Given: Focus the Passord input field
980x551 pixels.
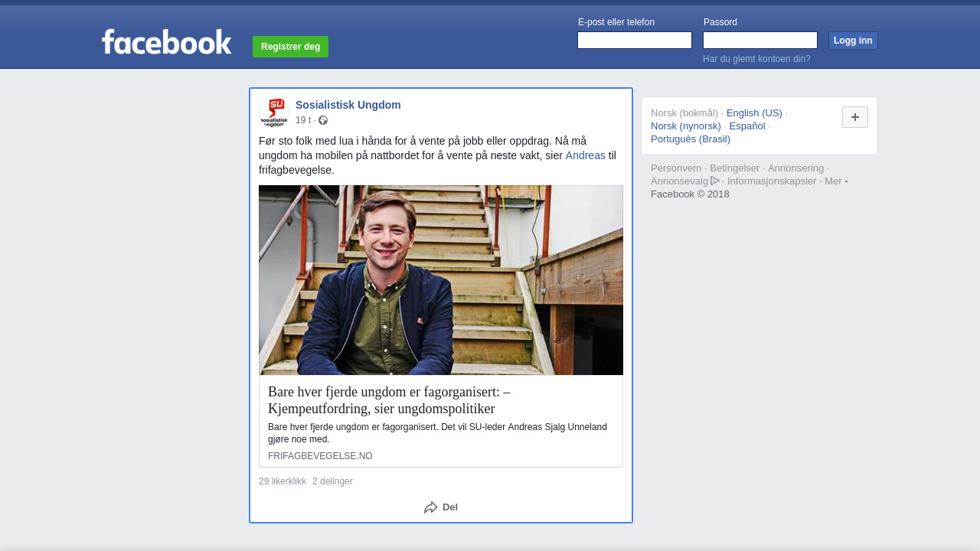Looking at the screenshot, I should tap(760, 41).
